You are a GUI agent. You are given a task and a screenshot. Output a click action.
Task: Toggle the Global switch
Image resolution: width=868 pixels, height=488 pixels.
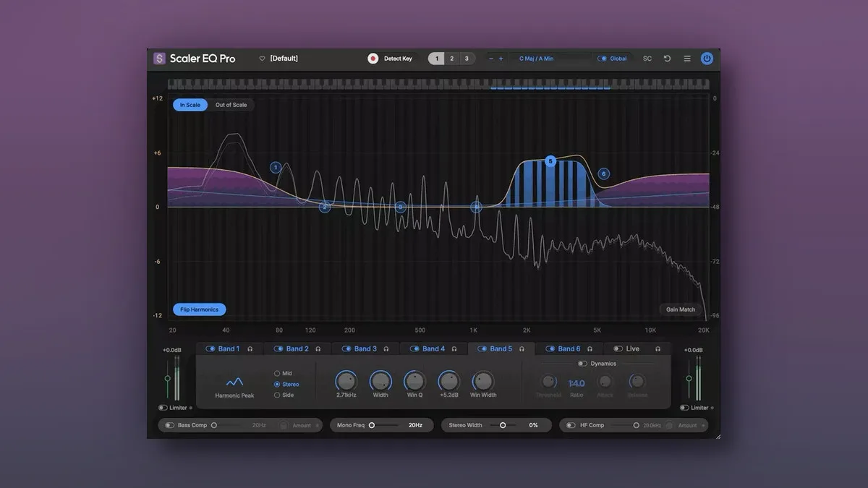[602, 59]
